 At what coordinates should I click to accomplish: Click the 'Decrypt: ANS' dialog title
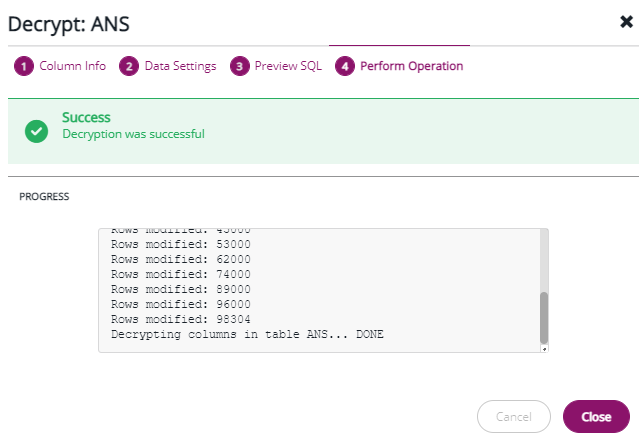68,21
